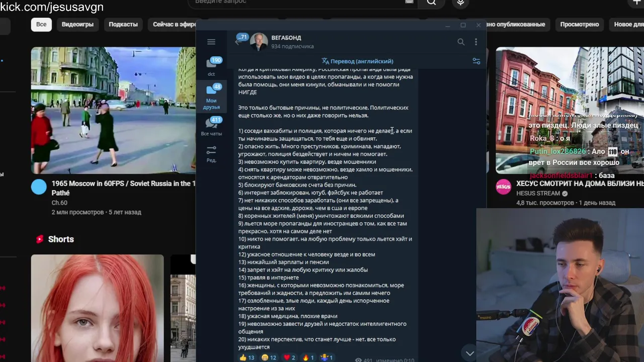Close the Telegram window
The width and height of the screenshot is (644, 362).
point(478,25)
